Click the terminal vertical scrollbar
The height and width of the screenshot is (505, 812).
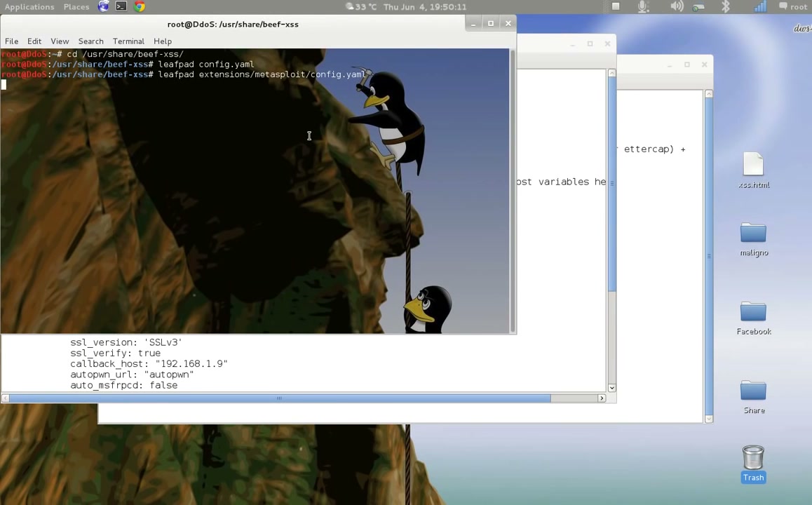pyautogui.click(x=513, y=191)
